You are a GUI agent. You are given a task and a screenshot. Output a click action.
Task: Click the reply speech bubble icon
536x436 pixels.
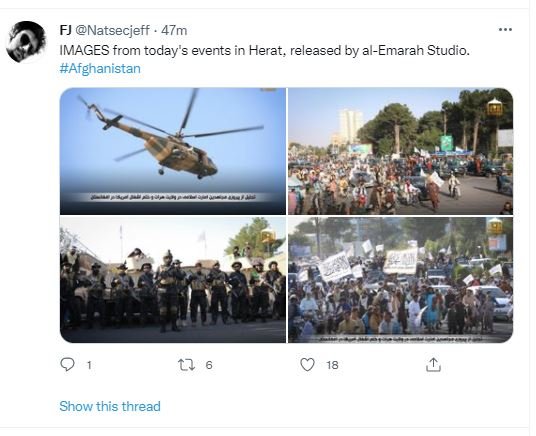coord(67,365)
